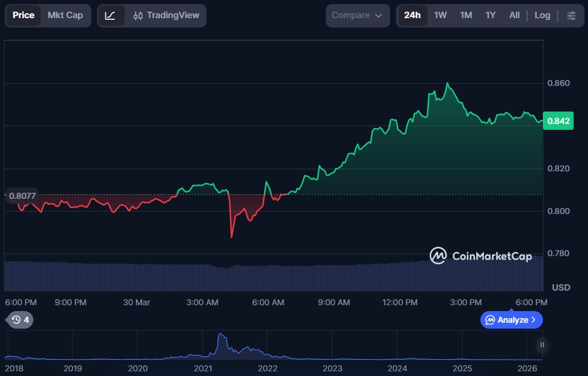Open chart settings sliders icon
Image resolution: width=588 pixels, height=376 pixels.
tap(571, 16)
